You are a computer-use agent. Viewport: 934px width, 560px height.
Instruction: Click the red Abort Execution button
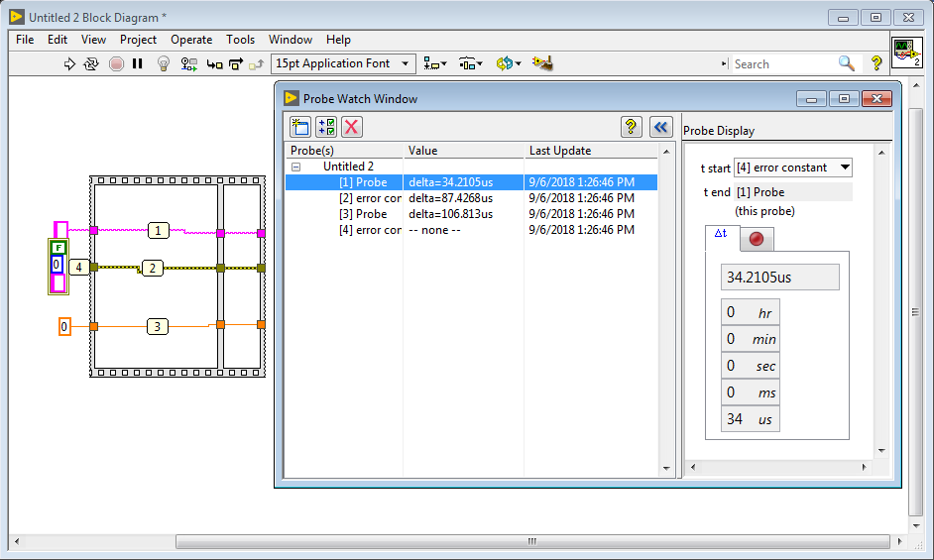click(x=117, y=63)
